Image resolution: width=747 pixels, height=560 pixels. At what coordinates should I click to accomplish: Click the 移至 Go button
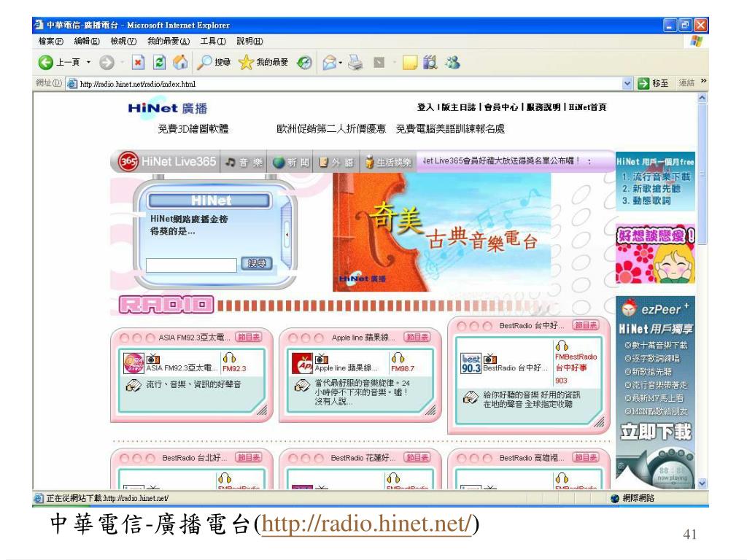[x=653, y=83]
